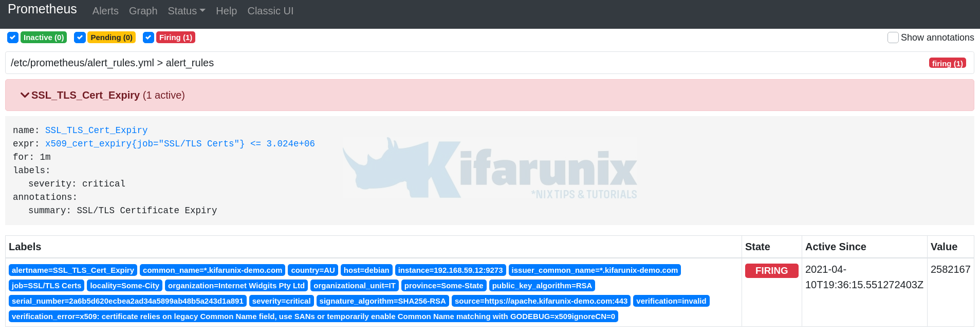This screenshot has height=335, width=980.
Task: Click the country=AU label
Action: (313, 270)
